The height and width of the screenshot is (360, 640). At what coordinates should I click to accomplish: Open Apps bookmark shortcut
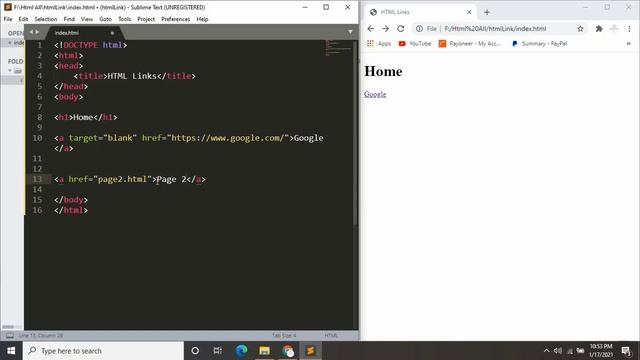(379, 44)
